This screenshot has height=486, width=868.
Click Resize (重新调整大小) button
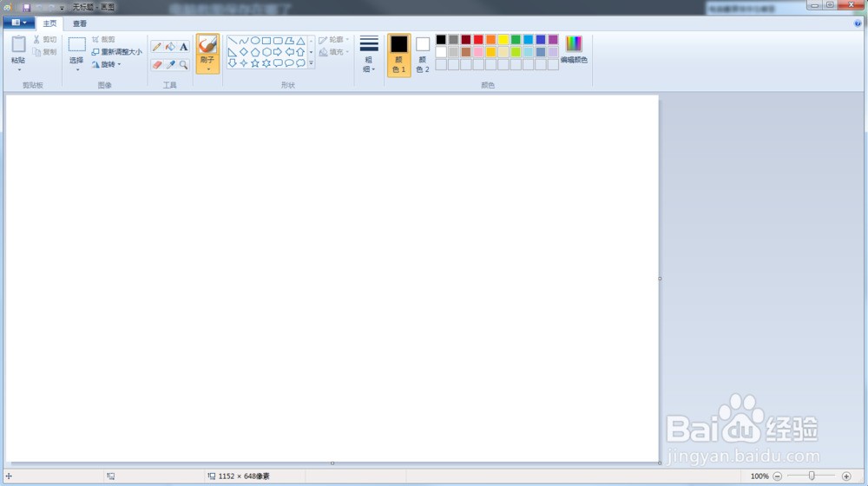pos(117,52)
